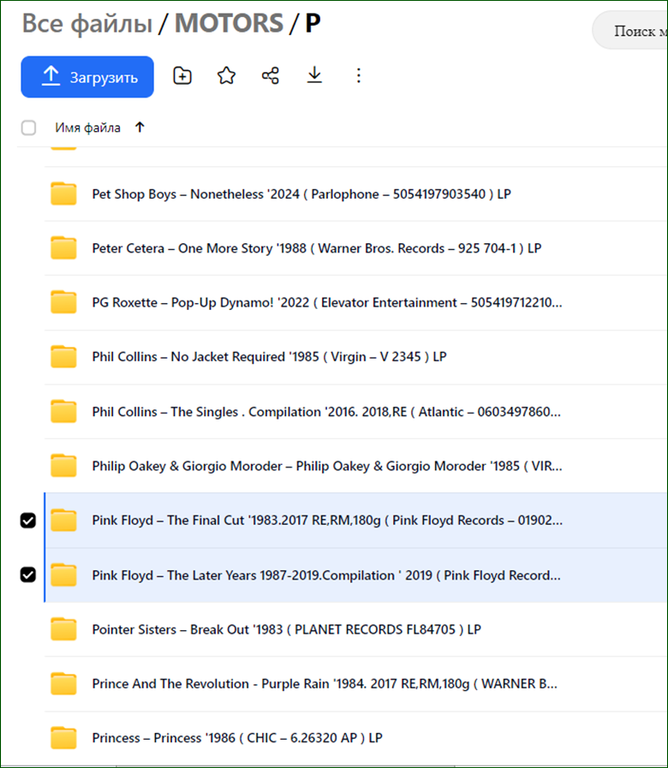Image resolution: width=668 pixels, height=768 pixels.
Task: Click Princess 1986 CHIC folder icon
Action: tap(64, 738)
